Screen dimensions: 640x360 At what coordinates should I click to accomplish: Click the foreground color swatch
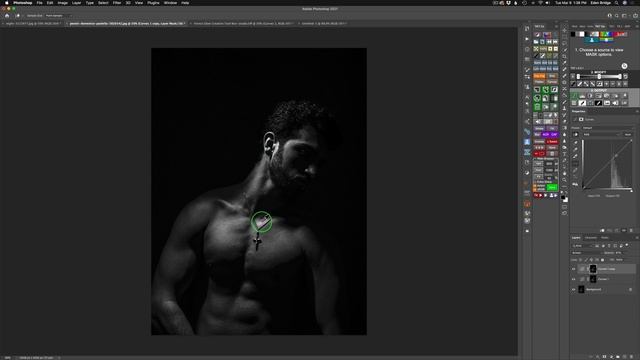563,197
